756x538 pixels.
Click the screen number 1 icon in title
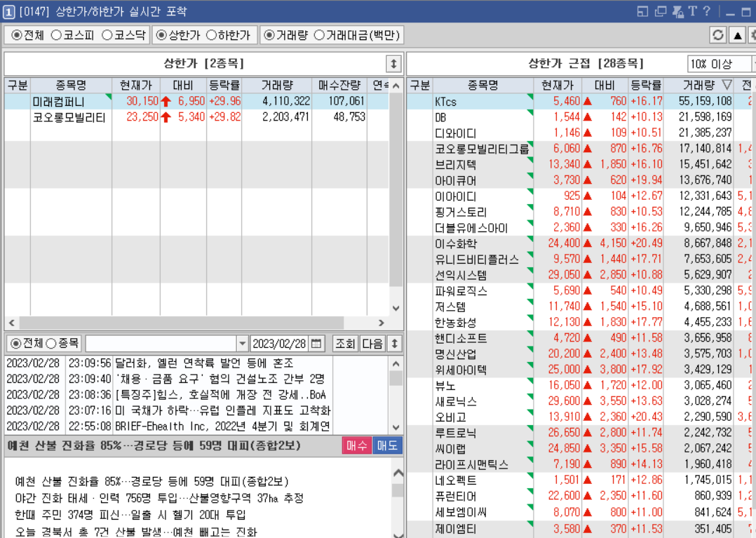click(x=8, y=12)
